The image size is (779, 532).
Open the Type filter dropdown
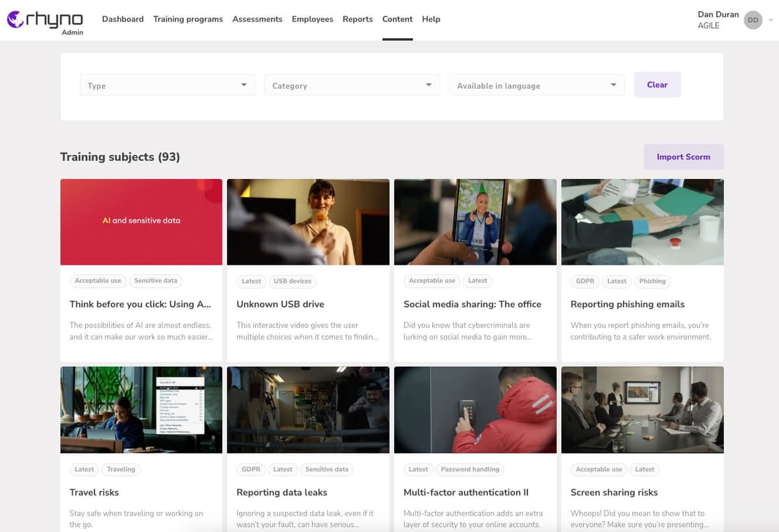[167, 86]
